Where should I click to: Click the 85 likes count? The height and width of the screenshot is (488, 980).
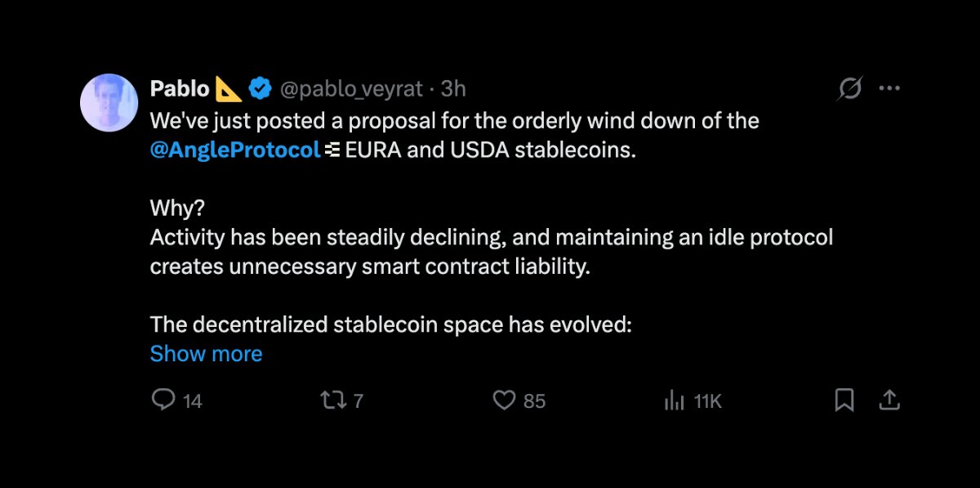pos(534,401)
